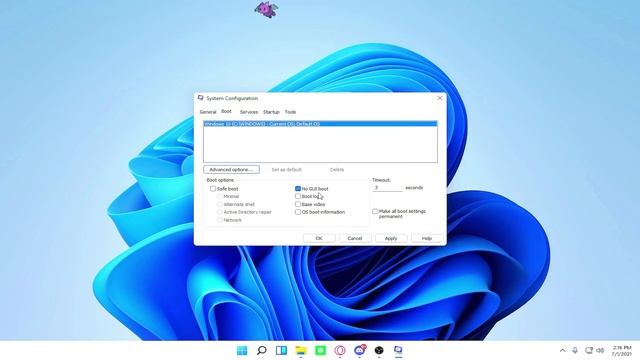Close the System Configuration dialog
This screenshot has width=640, height=360.
[440, 98]
